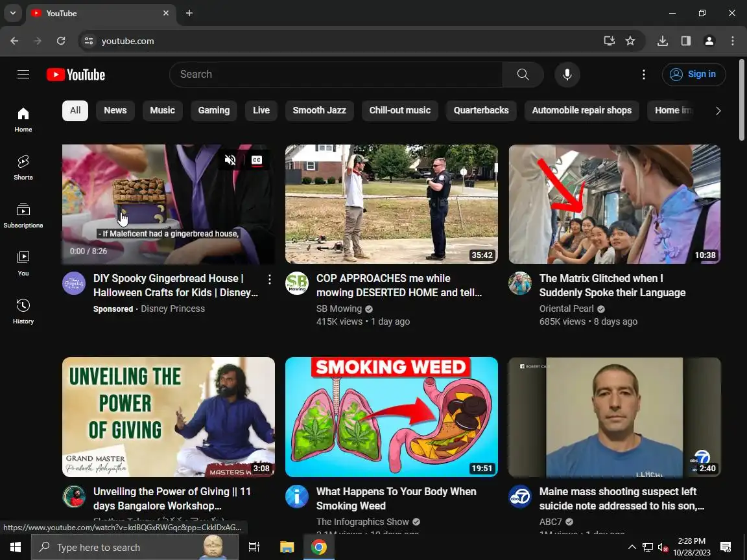Screen dimensions: 747x560
Task: Open Windows Start menu
Action: pyautogui.click(x=16, y=547)
